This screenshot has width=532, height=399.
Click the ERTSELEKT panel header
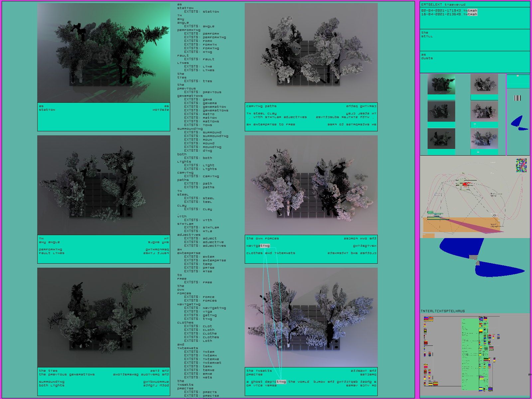[x=443, y=5]
